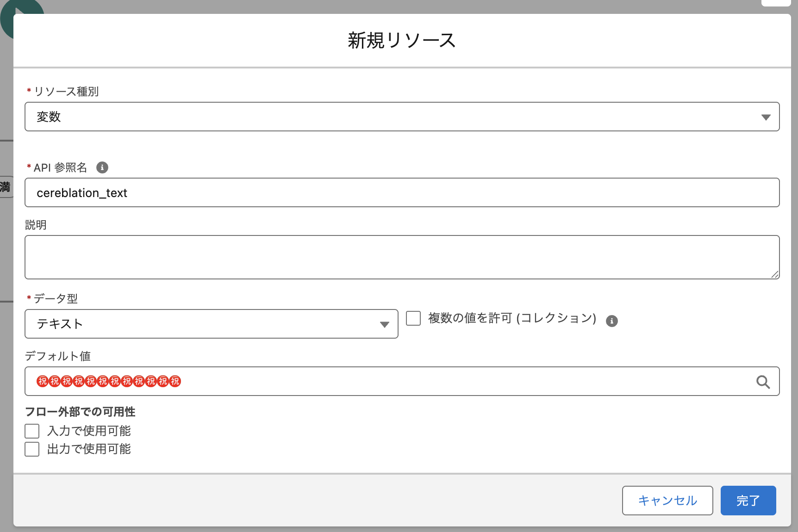Click the last 祝 emoji in default value
The image size is (798, 532).
point(175,381)
